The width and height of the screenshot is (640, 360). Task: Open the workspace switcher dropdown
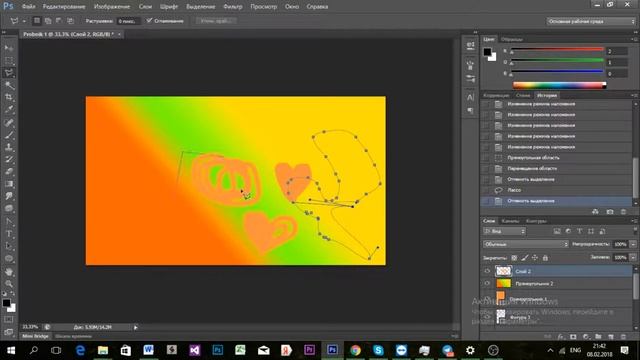click(591, 21)
